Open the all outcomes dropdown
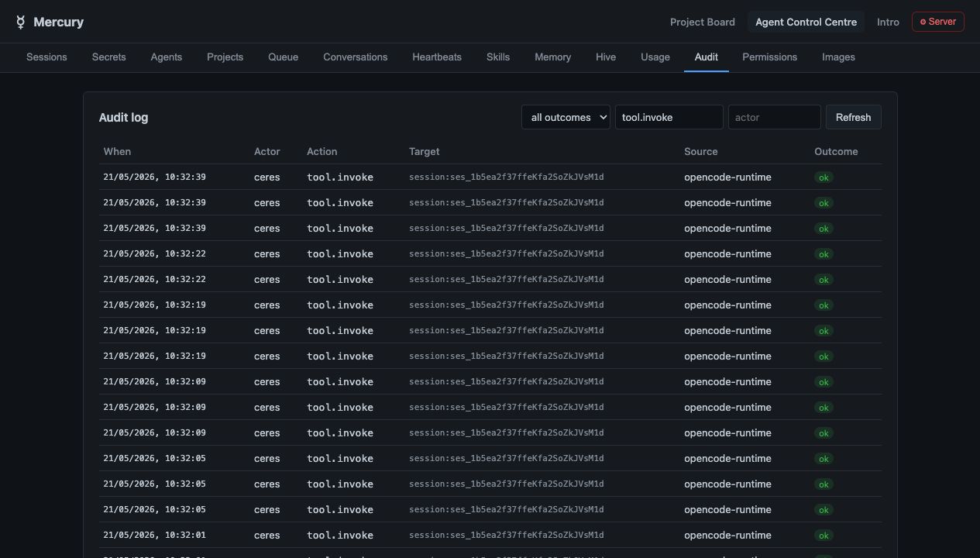The image size is (980, 558). pyautogui.click(x=566, y=117)
